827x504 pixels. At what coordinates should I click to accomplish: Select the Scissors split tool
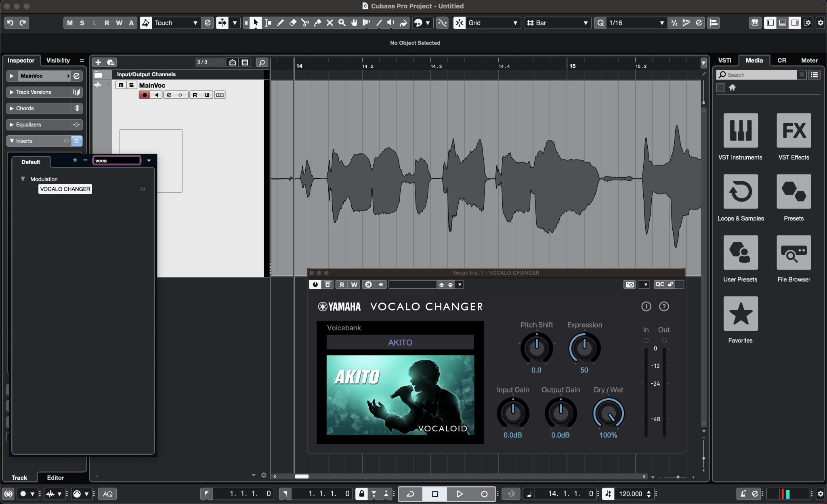pos(305,23)
